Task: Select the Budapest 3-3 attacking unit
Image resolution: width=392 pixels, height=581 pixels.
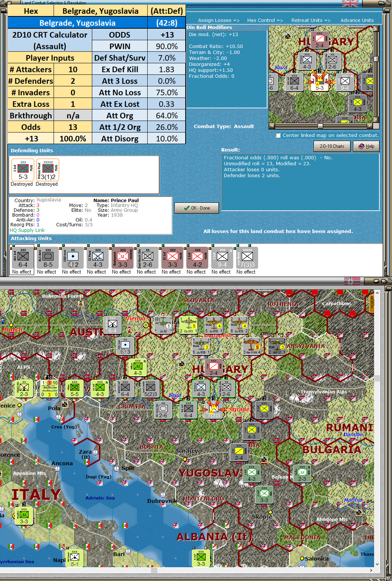Action: click(122, 258)
